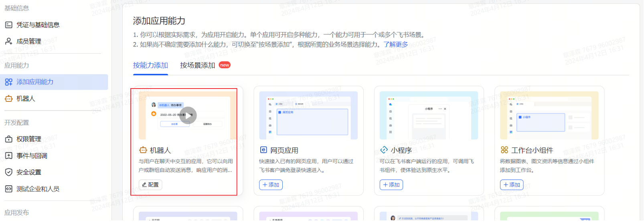Click the 凭证与基础信息 sidebar icon
This screenshot has height=222, width=644.
pyautogui.click(x=8, y=25)
